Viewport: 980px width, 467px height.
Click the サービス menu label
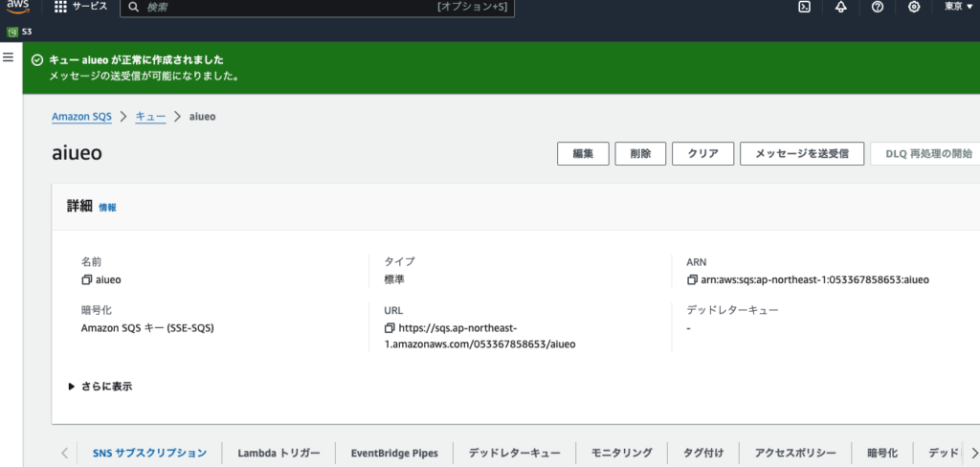point(90,7)
